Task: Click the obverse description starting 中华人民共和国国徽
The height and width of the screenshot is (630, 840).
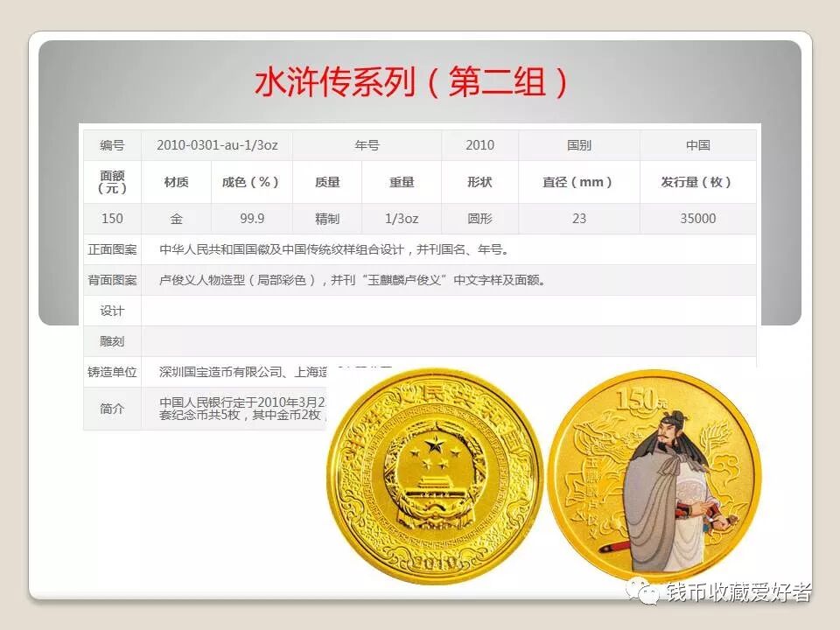Action: [x=333, y=249]
